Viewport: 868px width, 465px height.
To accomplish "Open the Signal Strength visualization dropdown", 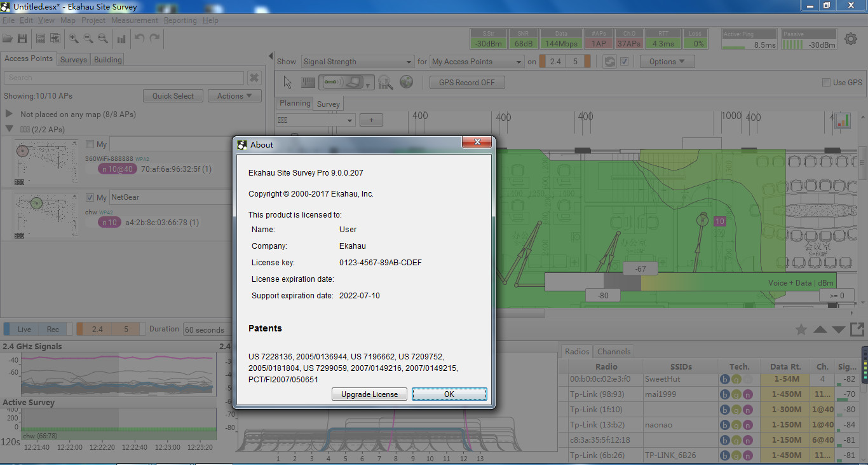I will tap(357, 62).
